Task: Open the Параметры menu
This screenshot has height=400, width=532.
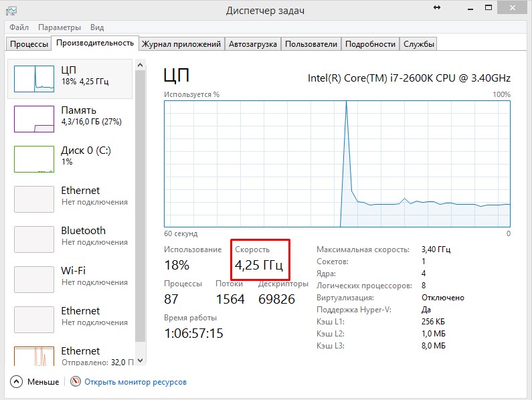Action: pos(60,27)
